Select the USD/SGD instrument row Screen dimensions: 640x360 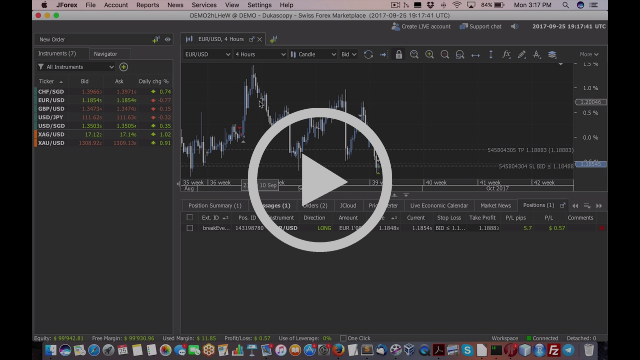[x=103, y=126]
